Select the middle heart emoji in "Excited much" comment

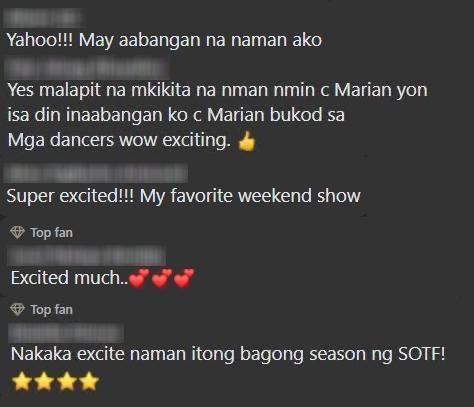[162, 278]
